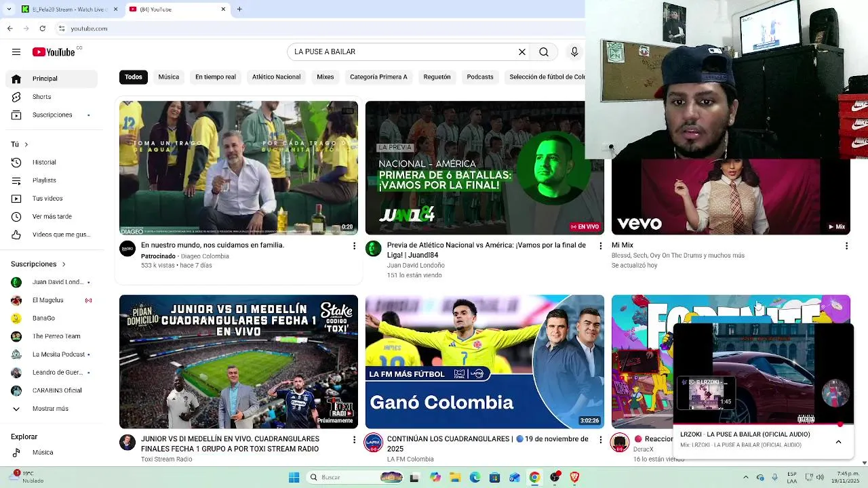Open the Ganó Colombia video thumbnail
This screenshot has width=868, height=488.
[485, 362]
